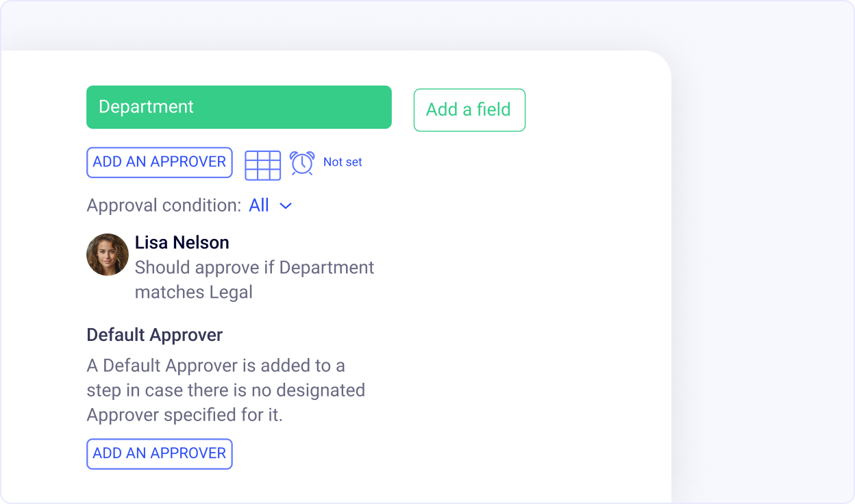Screen dimensions: 855x504
Task: Open the table/matrix icon next to Add an Approver
Action: pos(263,165)
